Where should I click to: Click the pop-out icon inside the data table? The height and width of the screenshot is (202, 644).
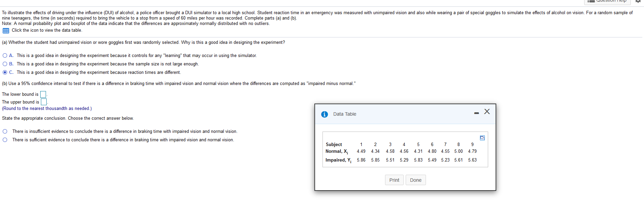click(482, 138)
